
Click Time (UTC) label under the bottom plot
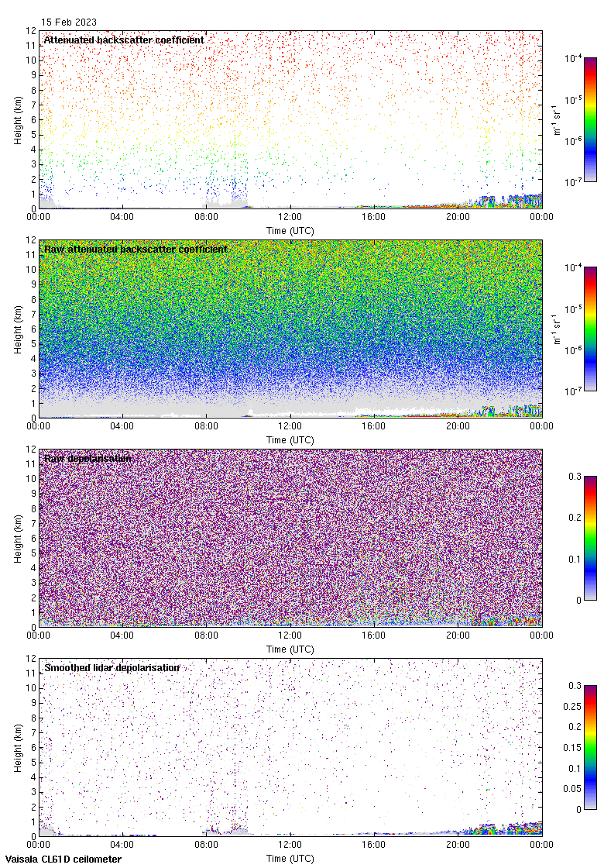pos(290,859)
